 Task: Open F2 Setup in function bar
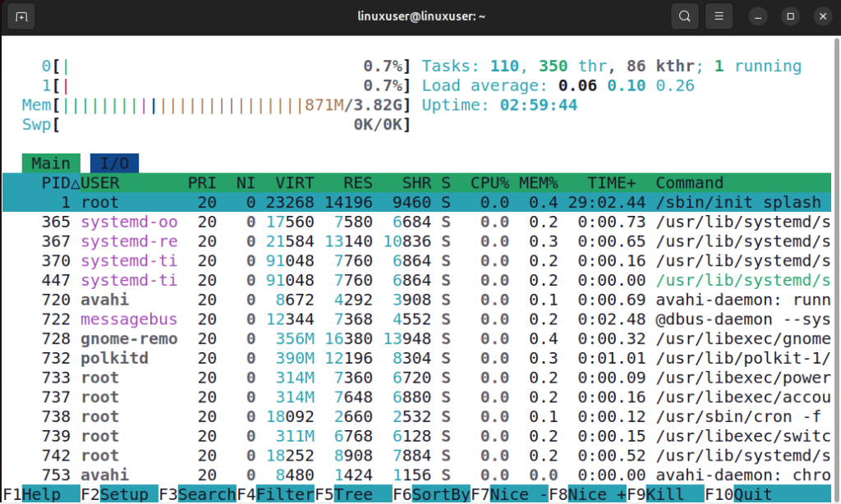tap(122, 494)
